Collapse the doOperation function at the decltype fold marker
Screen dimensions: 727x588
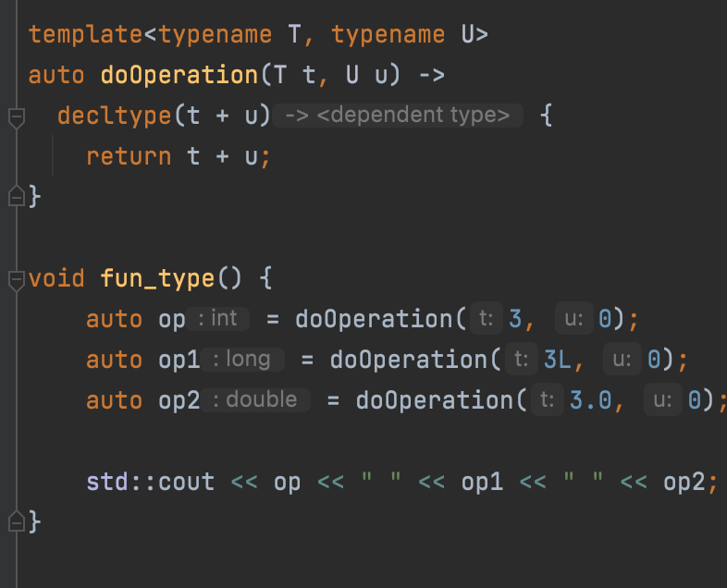pyautogui.click(x=17, y=117)
